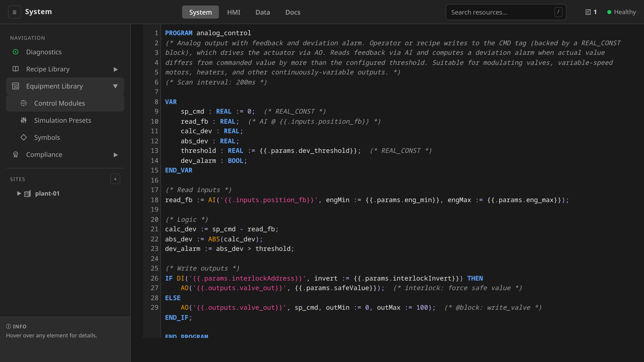Click the Recipe Library book icon
The height and width of the screenshot is (362, 644).
(x=16, y=69)
